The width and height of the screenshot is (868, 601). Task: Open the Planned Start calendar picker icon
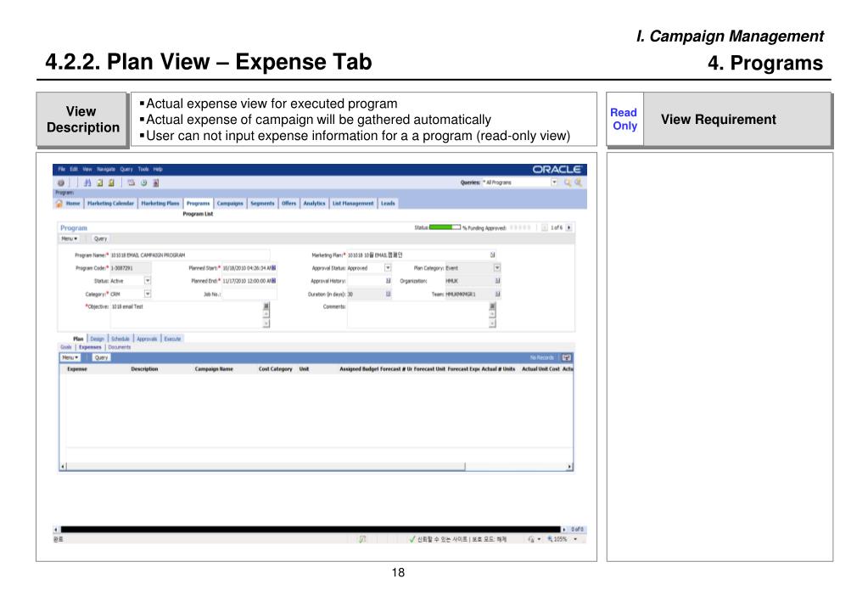(x=273, y=268)
